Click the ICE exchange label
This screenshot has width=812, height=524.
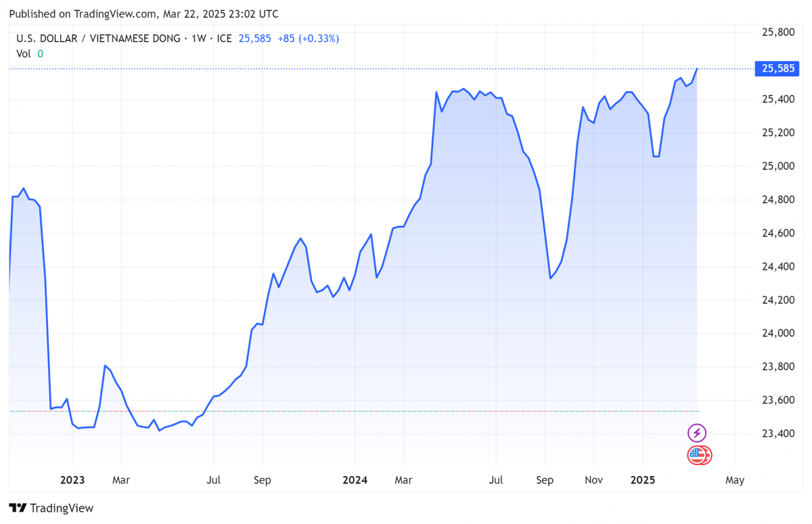(223, 39)
